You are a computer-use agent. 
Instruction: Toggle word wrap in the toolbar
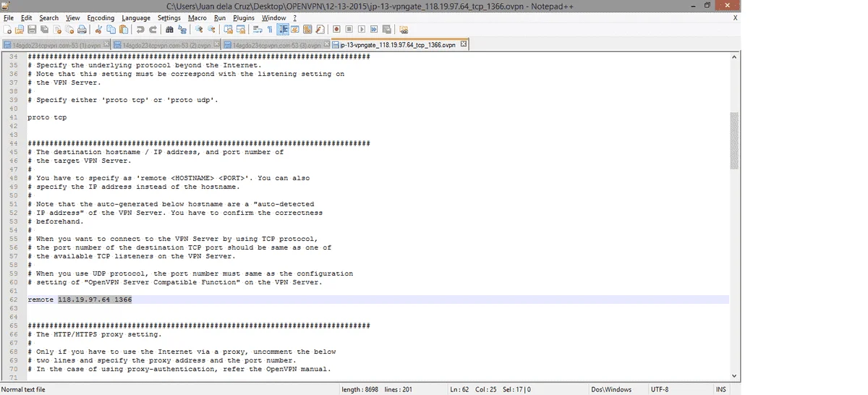[x=257, y=30]
